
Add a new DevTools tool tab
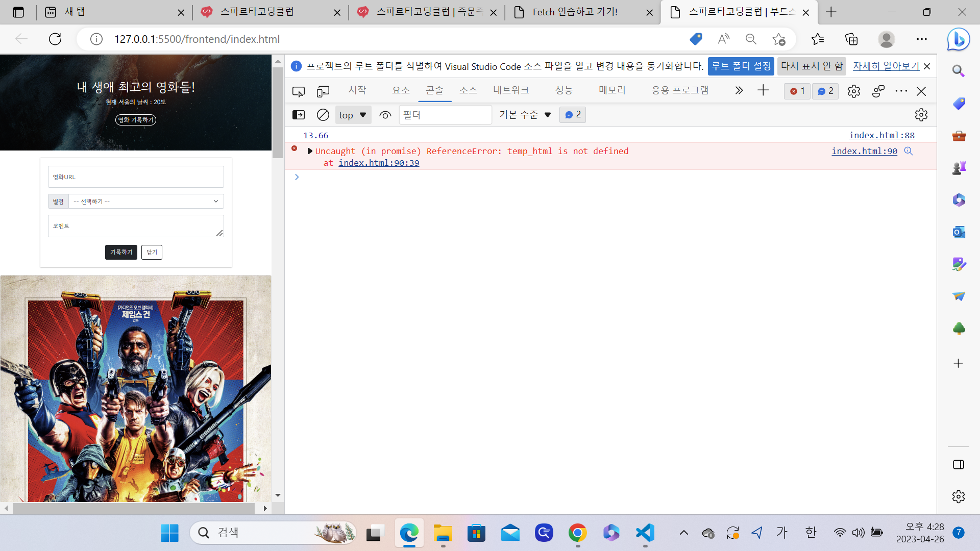763,91
